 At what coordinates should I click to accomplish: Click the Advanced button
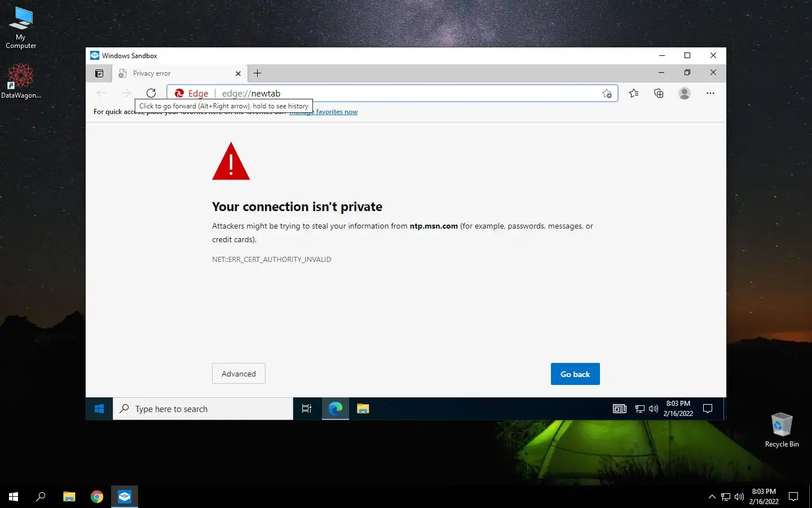click(x=239, y=374)
